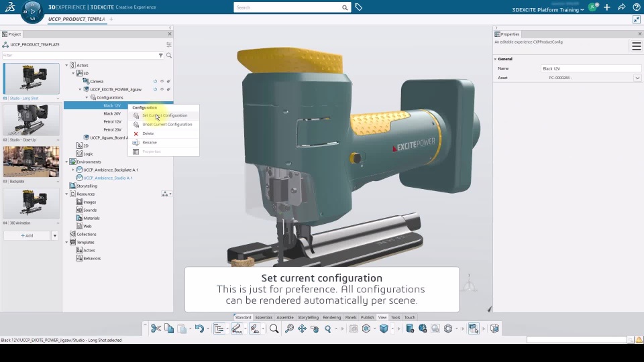Click the select-in-3D cursor box icon
This screenshot has height=362, width=644.
474,328
